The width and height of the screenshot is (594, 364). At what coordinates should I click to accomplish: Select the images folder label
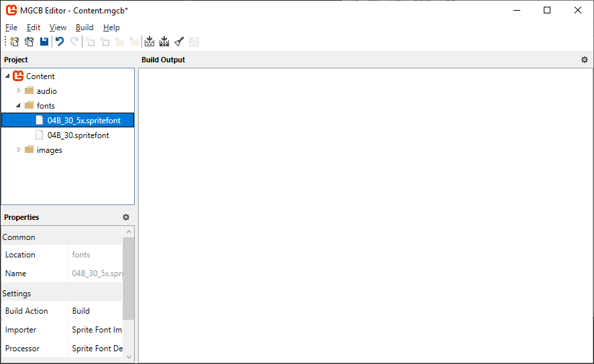49,150
